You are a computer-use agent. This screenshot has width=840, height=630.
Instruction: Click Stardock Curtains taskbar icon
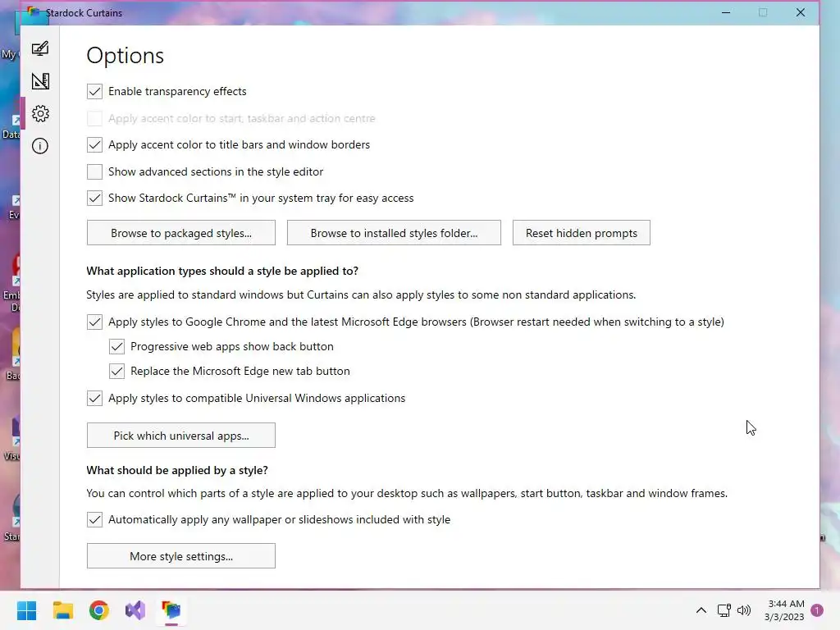171,610
